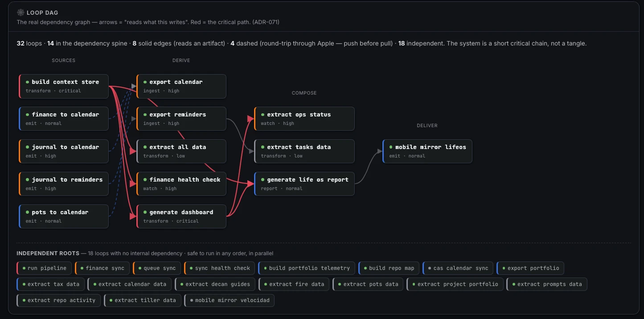Open the queue sync chip
644x319 pixels.
click(157, 268)
